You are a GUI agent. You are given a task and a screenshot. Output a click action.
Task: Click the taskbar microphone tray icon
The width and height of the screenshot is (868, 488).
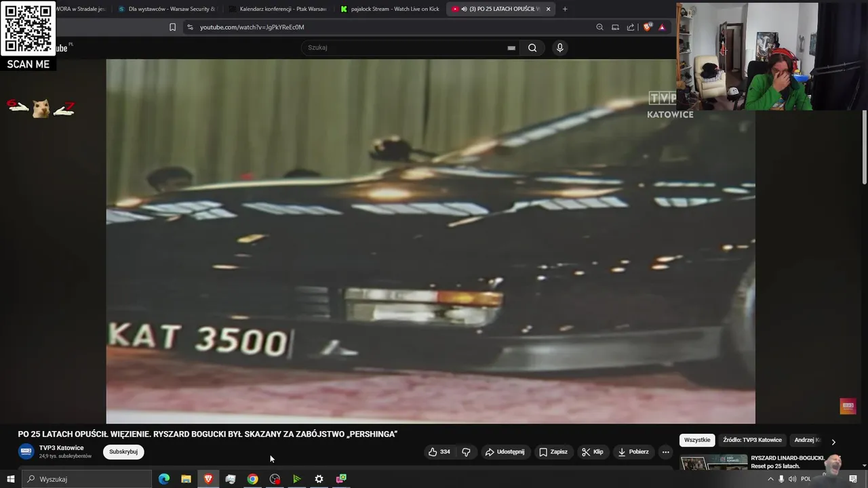pyautogui.click(x=781, y=479)
